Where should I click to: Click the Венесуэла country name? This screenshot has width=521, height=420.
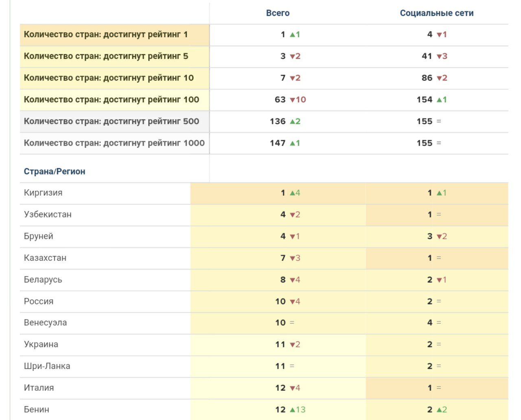pyautogui.click(x=45, y=323)
